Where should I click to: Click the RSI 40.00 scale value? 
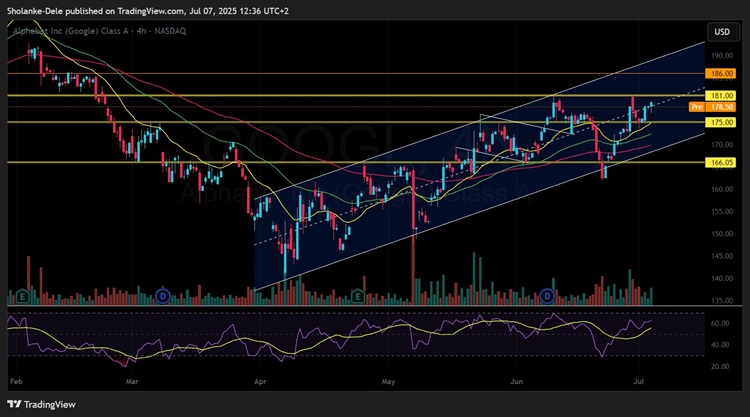[720, 344]
